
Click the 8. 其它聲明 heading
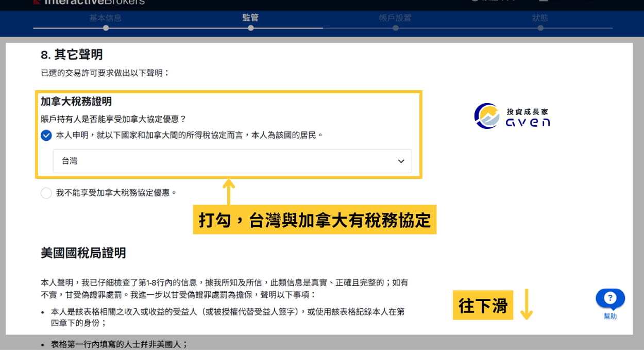[x=72, y=54]
